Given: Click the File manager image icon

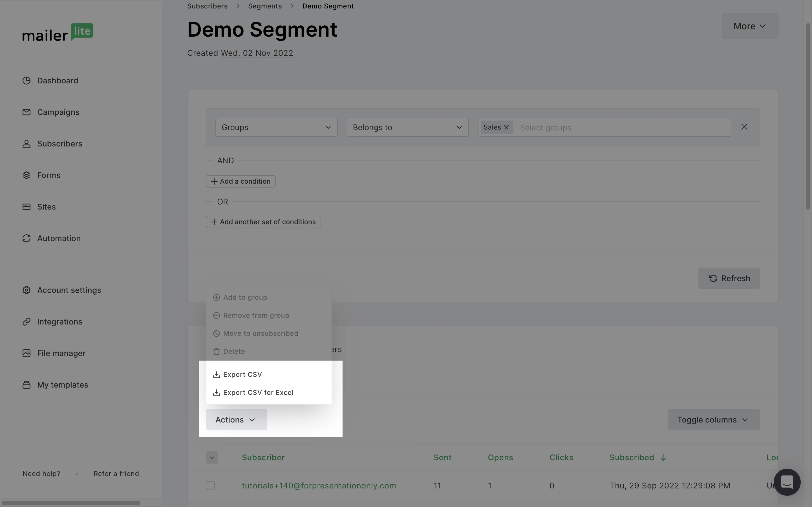Looking at the screenshot, I should [x=27, y=353].
